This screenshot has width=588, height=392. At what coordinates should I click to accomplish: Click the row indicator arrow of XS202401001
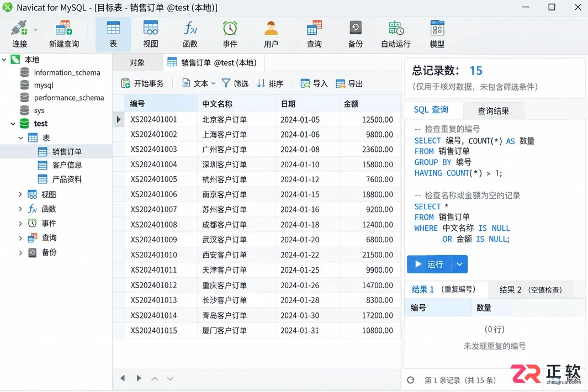(x=119, y=120)
